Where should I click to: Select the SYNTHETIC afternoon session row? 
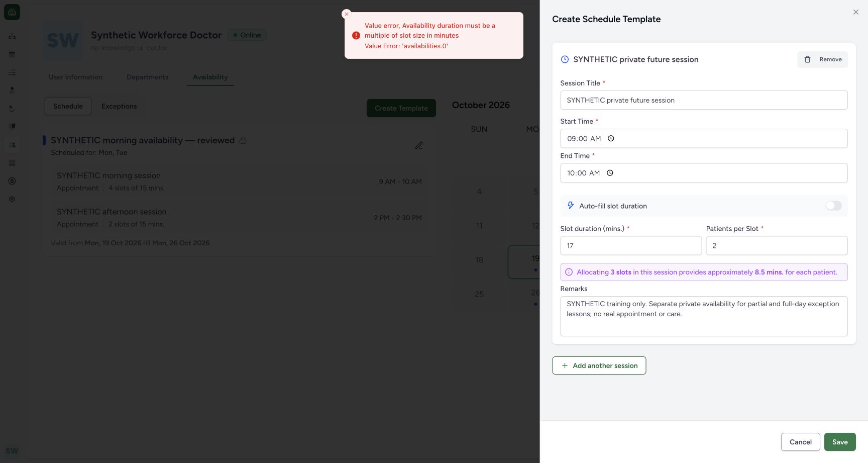coord(239,218)
